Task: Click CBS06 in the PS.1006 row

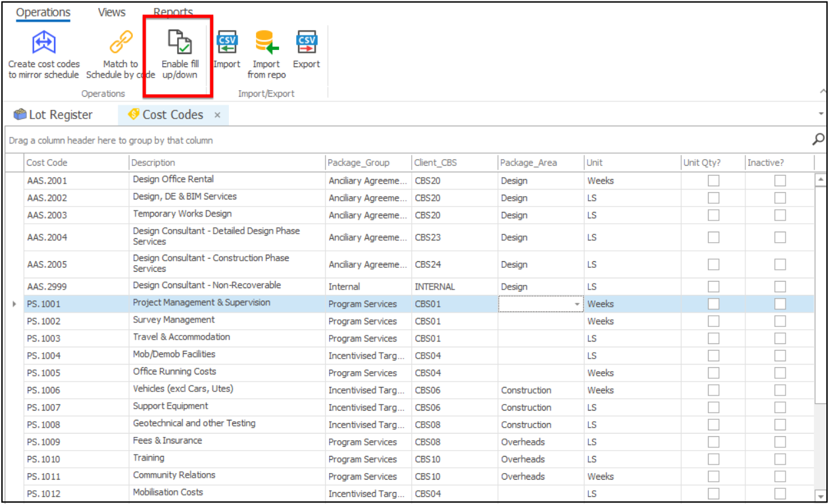Action: click(454, 390)
